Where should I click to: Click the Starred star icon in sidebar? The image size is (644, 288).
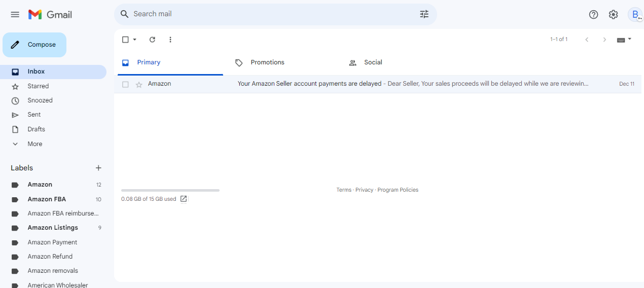pos(15,86)
